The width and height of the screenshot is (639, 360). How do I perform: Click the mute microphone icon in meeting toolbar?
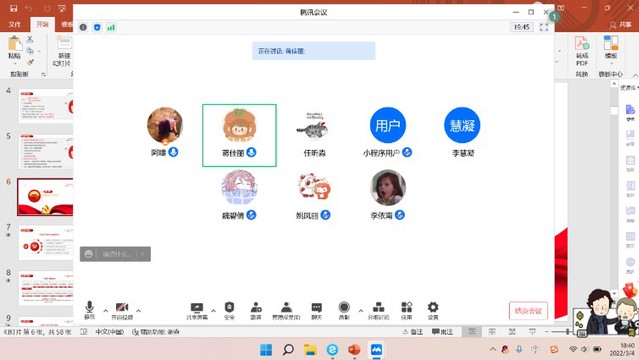(x=90, y=307)
